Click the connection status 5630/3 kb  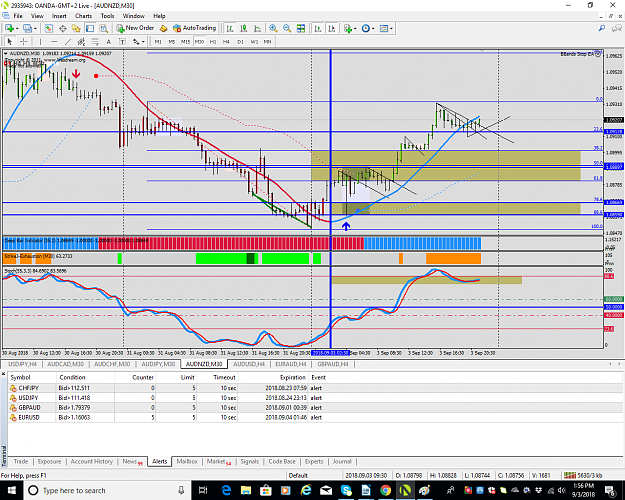point(584,475)
